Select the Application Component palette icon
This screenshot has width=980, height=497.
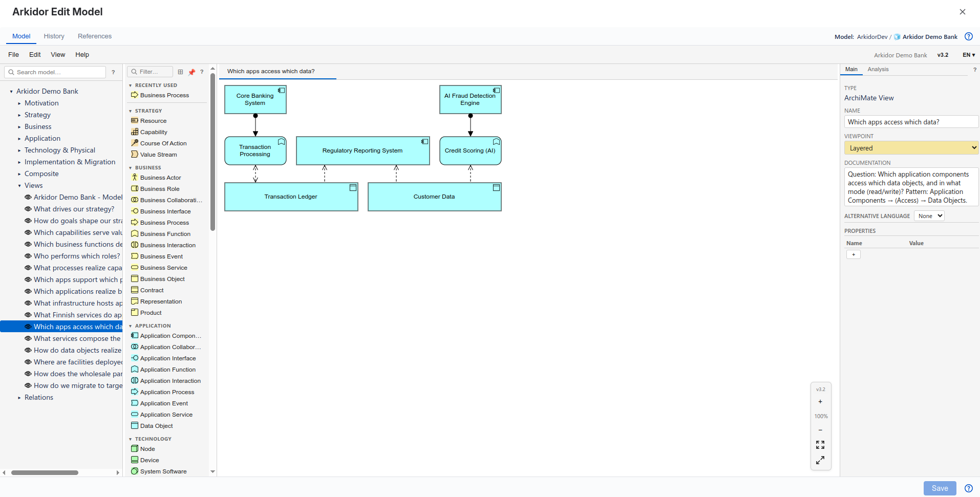(x=135, y=336)
